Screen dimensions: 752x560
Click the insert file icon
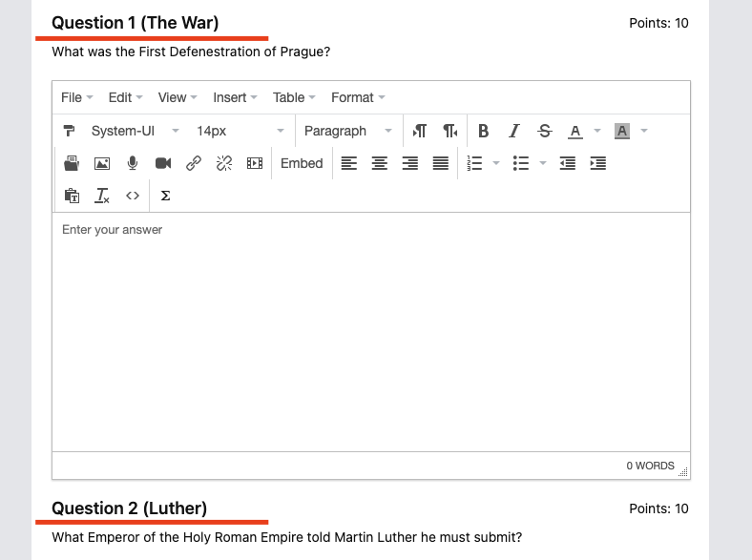72,163
